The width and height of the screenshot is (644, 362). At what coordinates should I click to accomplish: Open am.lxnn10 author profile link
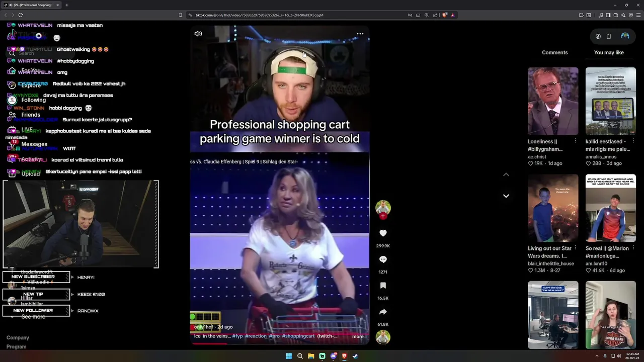596,263
